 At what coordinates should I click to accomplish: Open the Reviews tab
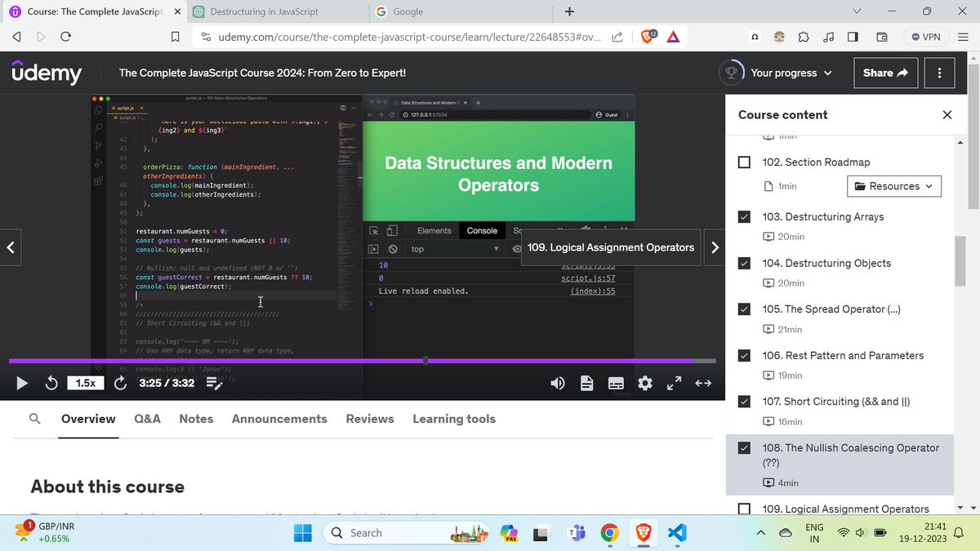pos(370,419)
